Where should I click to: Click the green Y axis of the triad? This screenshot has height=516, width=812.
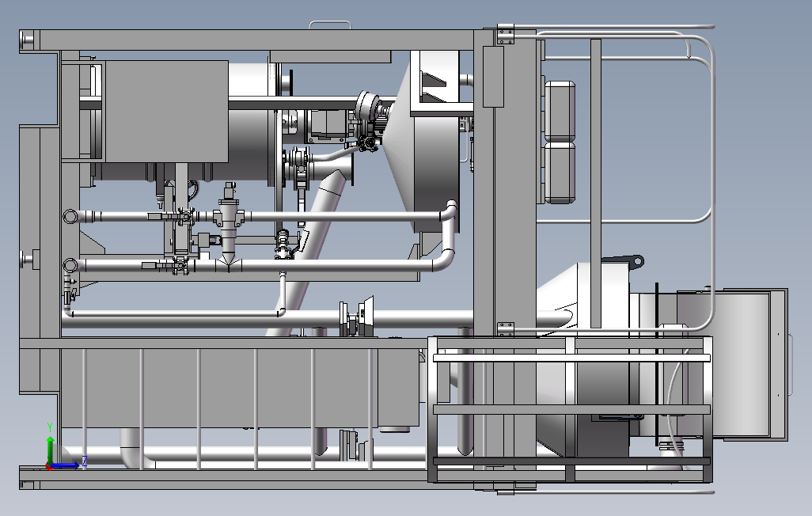coord(50,450)
